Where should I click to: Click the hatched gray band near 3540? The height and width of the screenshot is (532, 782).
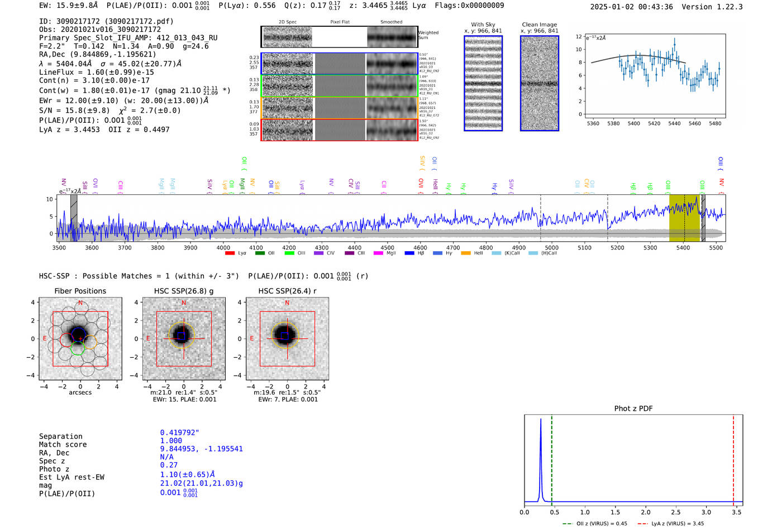pyautogui.click(x=74, y=218)
